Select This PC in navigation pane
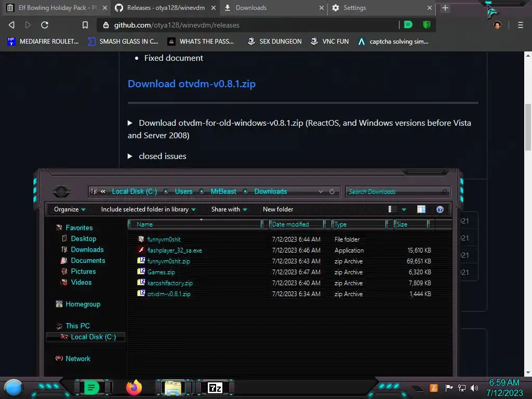532x399 pixels. [78, 326]
